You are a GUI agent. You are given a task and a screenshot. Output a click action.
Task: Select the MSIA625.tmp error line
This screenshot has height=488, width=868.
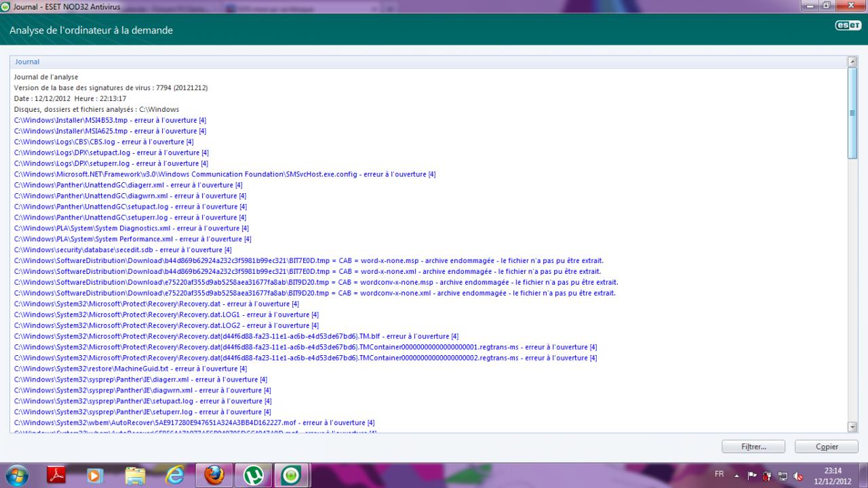[x=111, y=131]
